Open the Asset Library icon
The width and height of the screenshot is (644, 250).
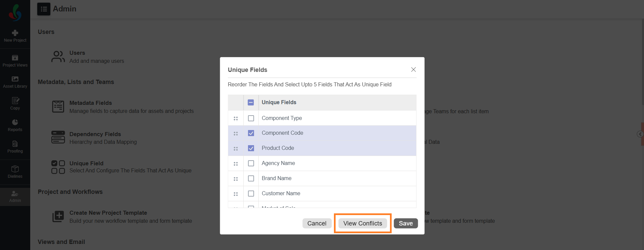point(15,79)
